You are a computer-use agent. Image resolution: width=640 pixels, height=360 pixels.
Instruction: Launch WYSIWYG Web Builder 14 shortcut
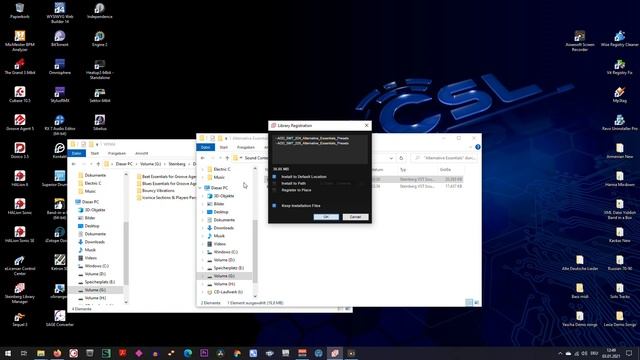[x=60, y=13]
